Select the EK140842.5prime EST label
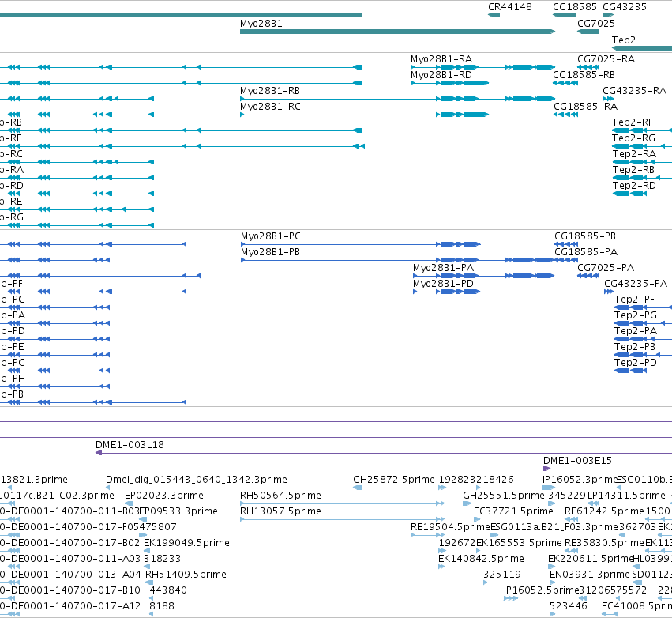672x618 pixels. 481,559
